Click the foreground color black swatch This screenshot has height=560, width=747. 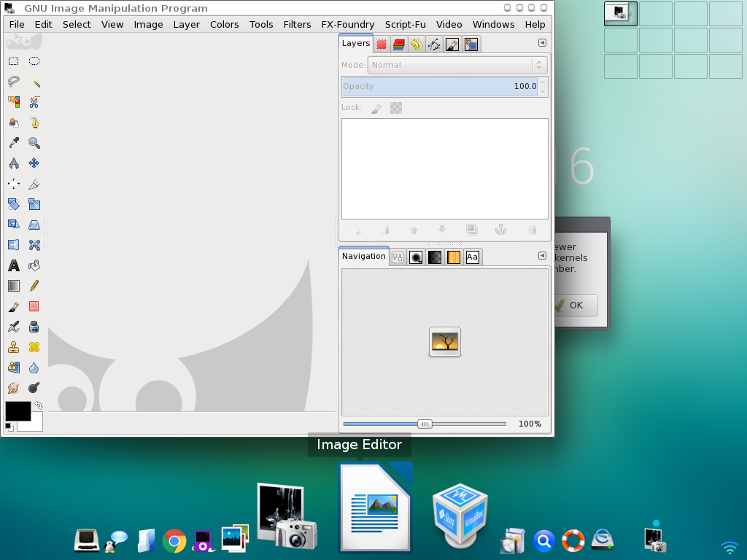(x=18, y=411)
